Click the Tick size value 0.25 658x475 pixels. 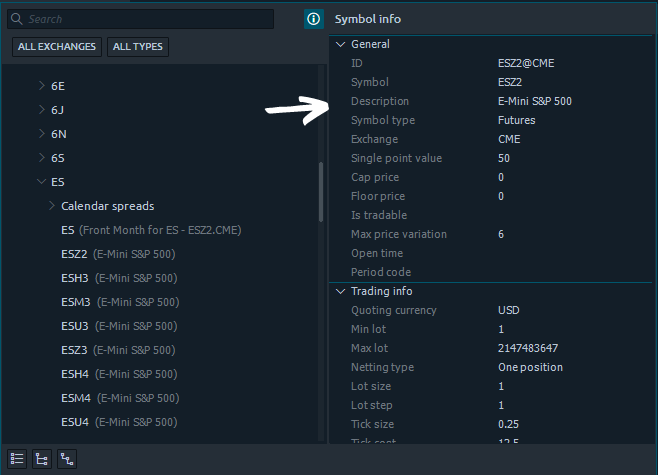pos(508,424)
